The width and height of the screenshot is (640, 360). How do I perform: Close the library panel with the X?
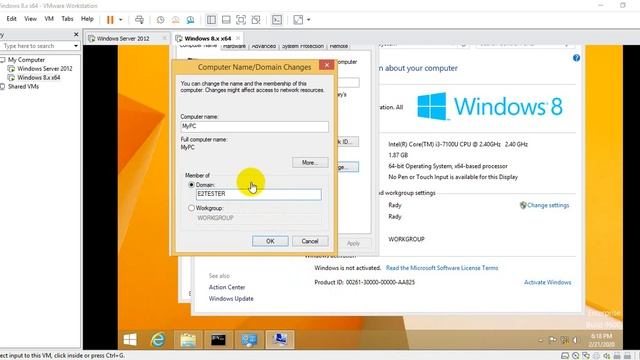click(x=76, y=35)
